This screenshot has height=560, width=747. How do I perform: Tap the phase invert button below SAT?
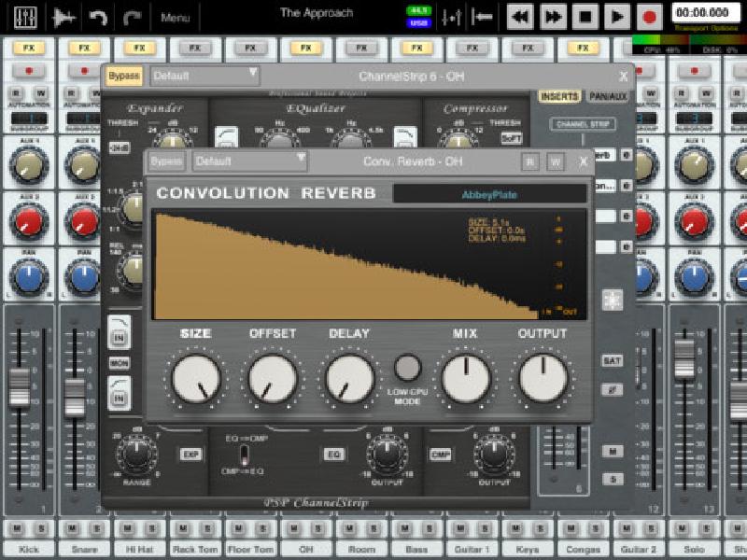613,390
